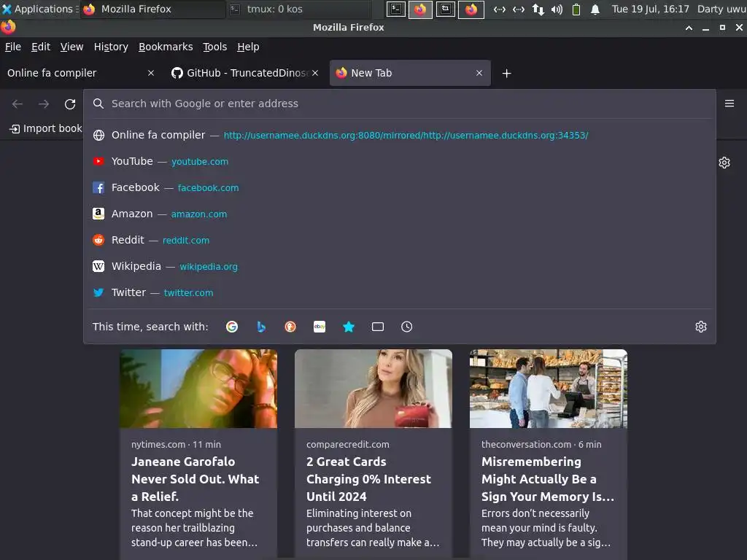
Task: Select the Twitter suggestion
Action: tap(399, 292)
